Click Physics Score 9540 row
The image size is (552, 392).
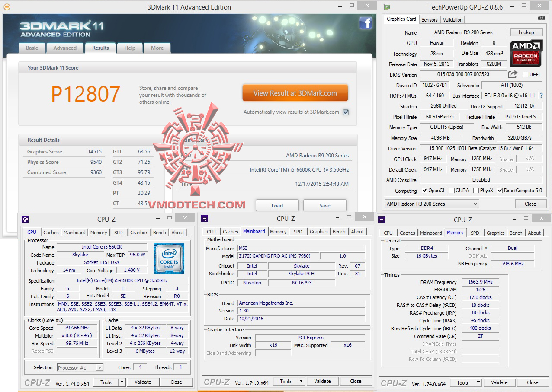(64, 162)
